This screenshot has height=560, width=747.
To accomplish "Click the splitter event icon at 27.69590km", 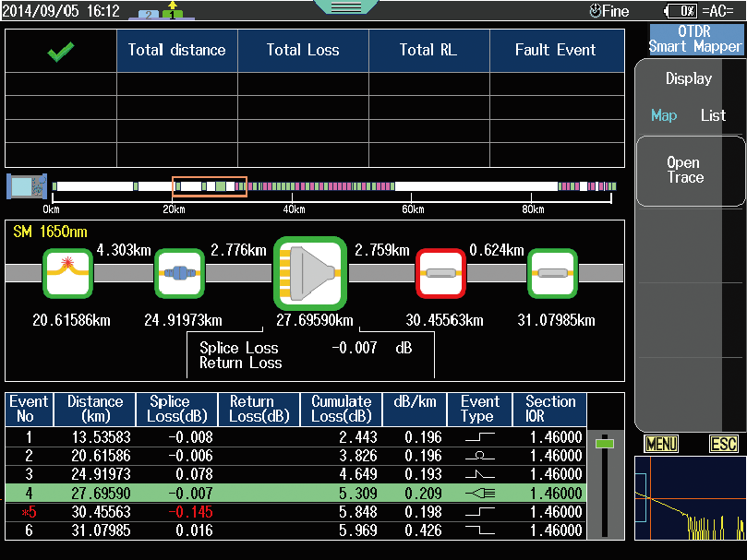I will [x=309, y=274].
